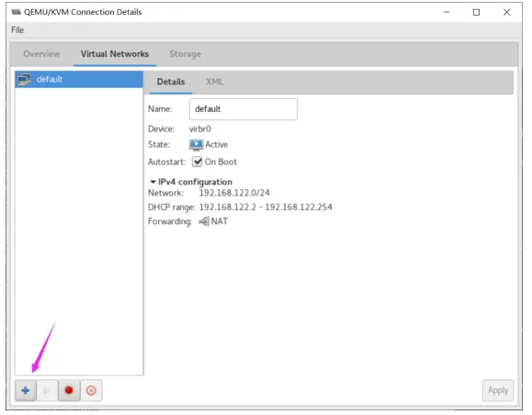Viewport: 532px width, 415px height.
Task: Stop the network with the red circle icon
Action: (x=69, y=391)
